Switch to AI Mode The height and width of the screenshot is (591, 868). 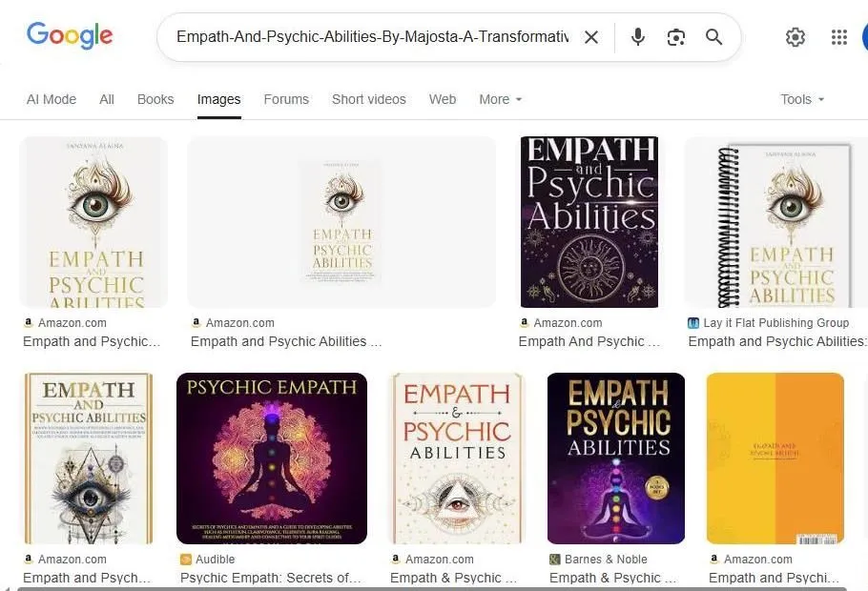point(52,99)
